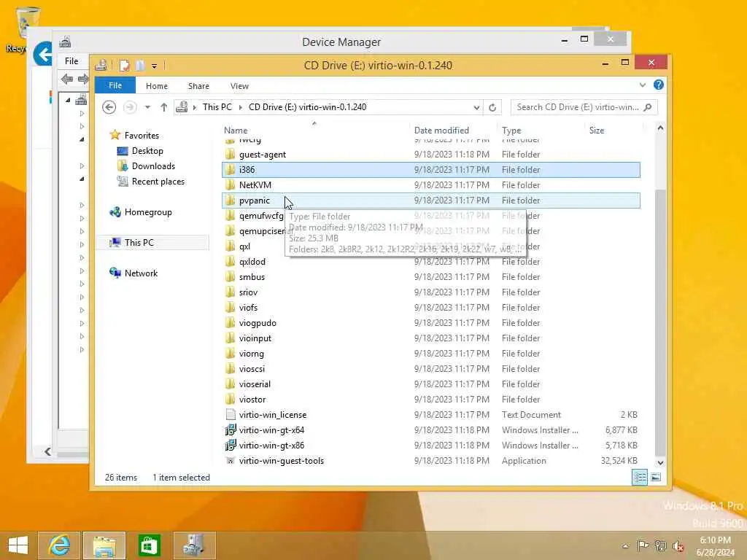Switch to details view layout button
This screenshot has height=560, width=747.
pos(640,477)
